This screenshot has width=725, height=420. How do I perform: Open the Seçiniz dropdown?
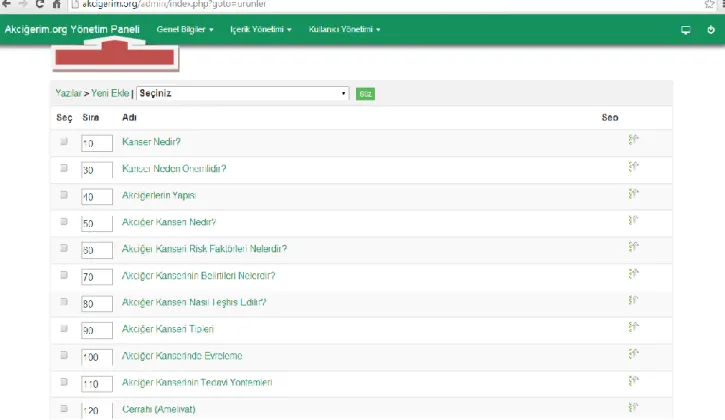pyautogui.click(x=242, y=93)
